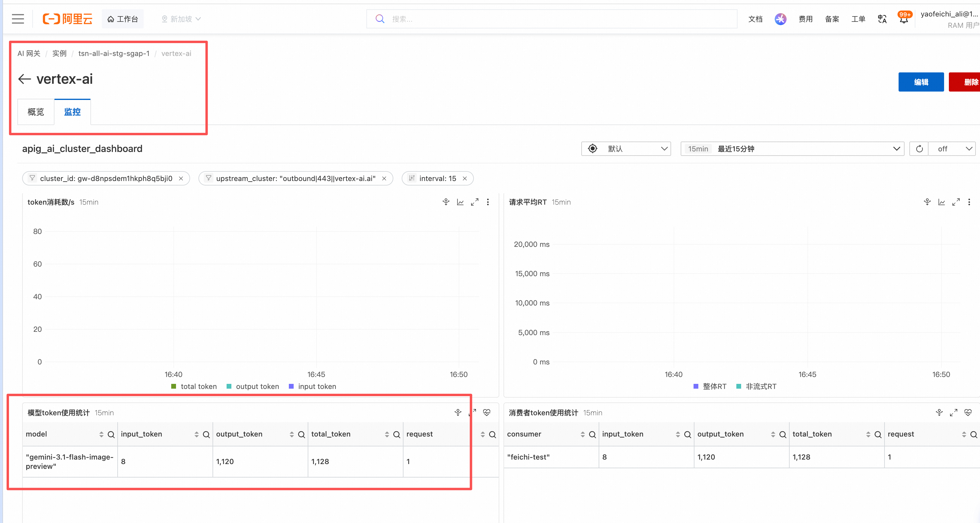Search within the consumer column
Image resolution: width=980 pixels, height=523 pixels.
tap(592, 434)
